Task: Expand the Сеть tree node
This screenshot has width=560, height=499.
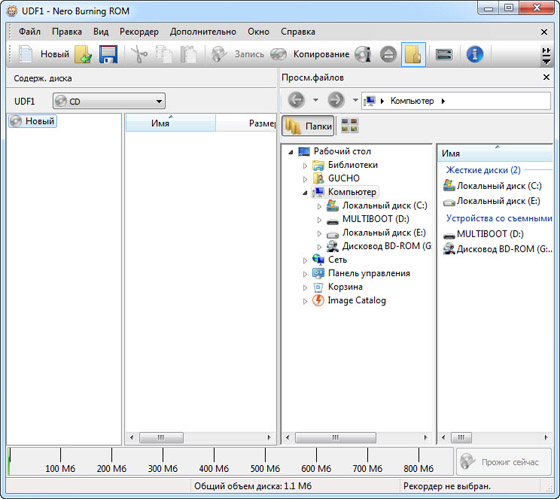Action: click(x=305, y=260)
